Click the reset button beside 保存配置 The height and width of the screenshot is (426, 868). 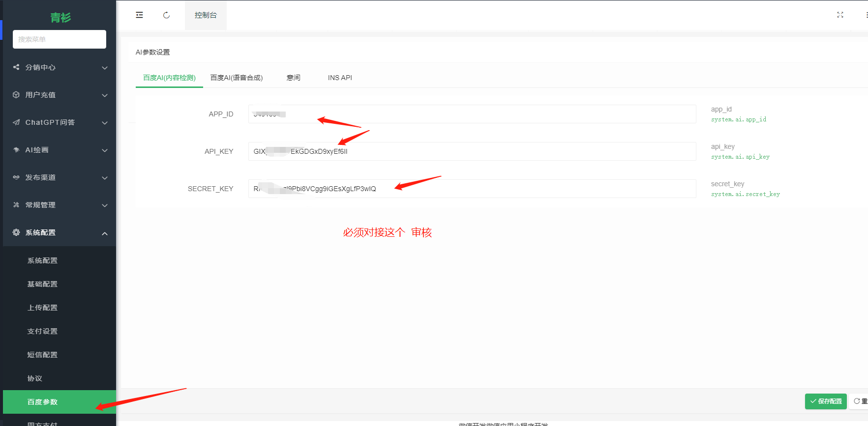click(859, 401)
